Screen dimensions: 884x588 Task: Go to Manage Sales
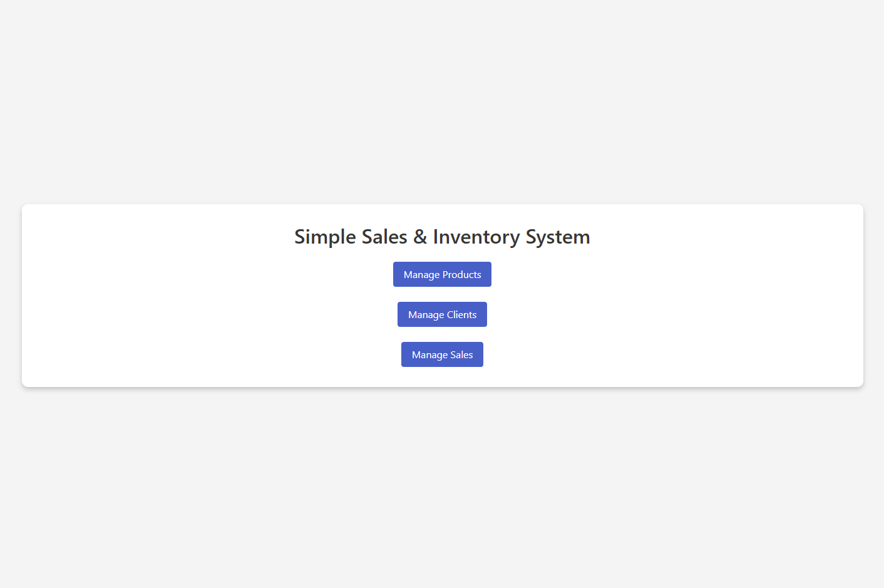[x=442, y=354]
